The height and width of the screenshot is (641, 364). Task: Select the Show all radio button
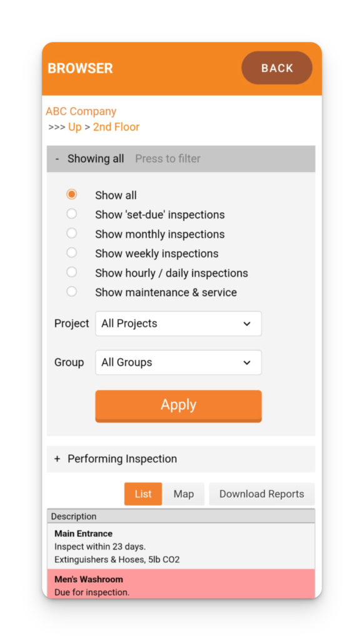[x=72, y=195]
